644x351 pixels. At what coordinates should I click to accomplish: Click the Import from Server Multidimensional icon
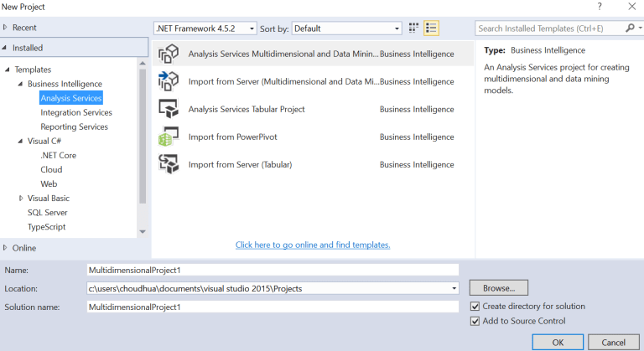coord(169,81)
